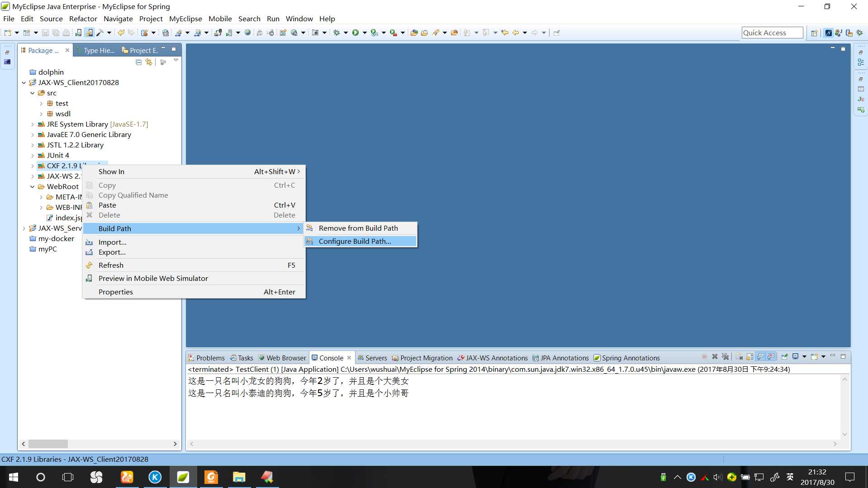
Task: Expand the test package
Action: [x=41, y=104]
